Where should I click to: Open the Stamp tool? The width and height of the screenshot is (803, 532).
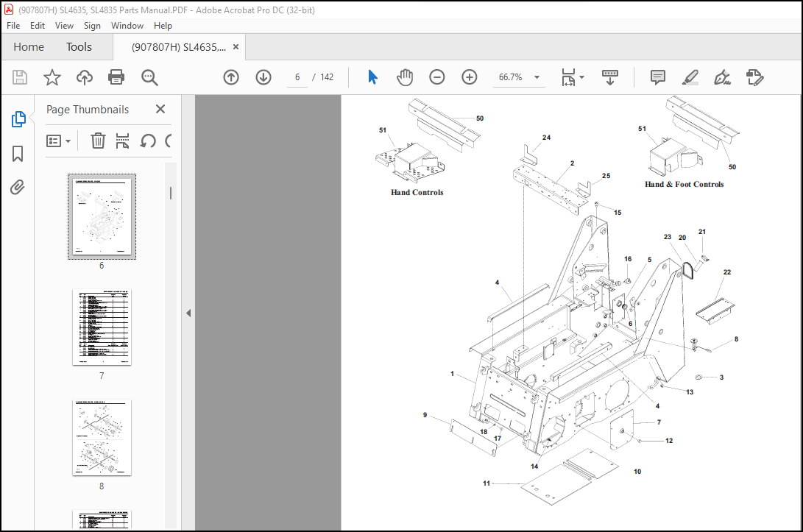754,77
